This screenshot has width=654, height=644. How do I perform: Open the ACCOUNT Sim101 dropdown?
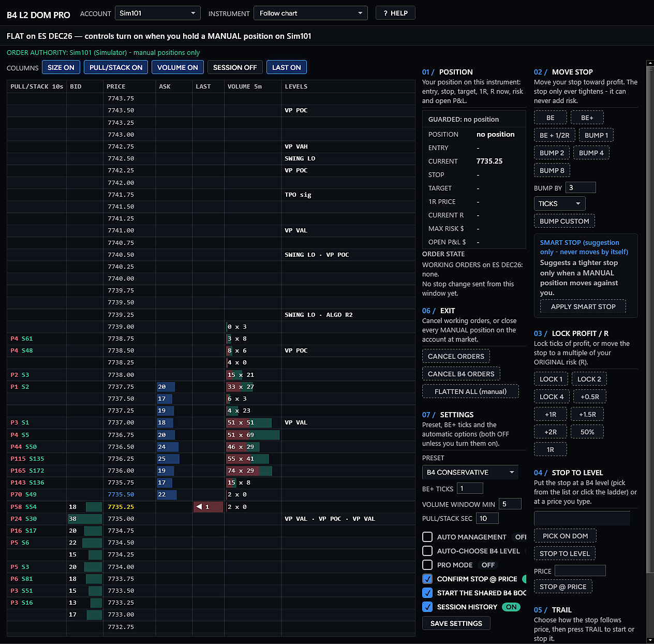pyautogui.click(x=157, y=13)
